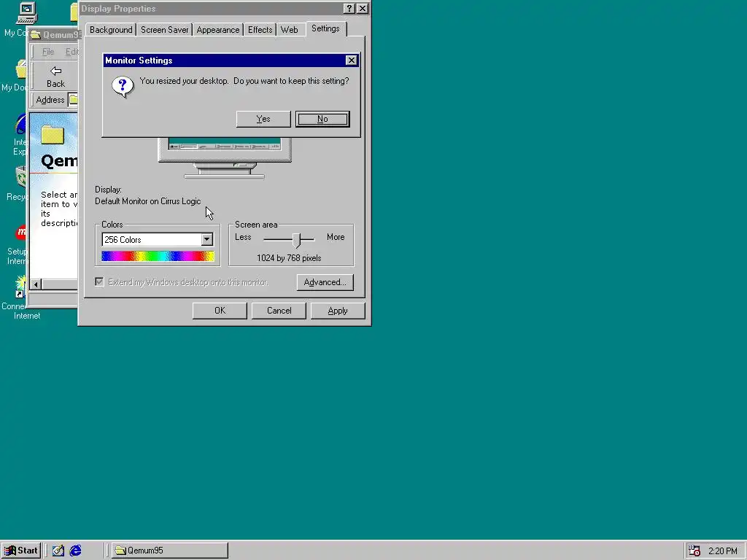747x560 pixels.
Task: Go to the Effects tab
Action: click(x=260, y=29)
